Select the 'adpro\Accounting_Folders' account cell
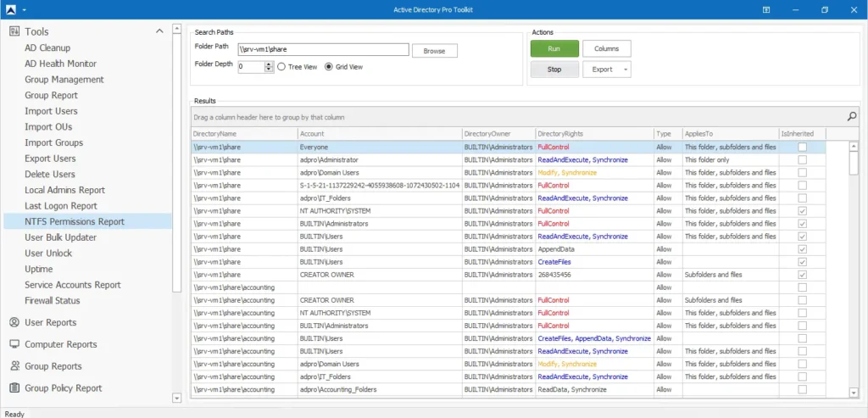Screen dimensions: 868x418 click(380, 389)
